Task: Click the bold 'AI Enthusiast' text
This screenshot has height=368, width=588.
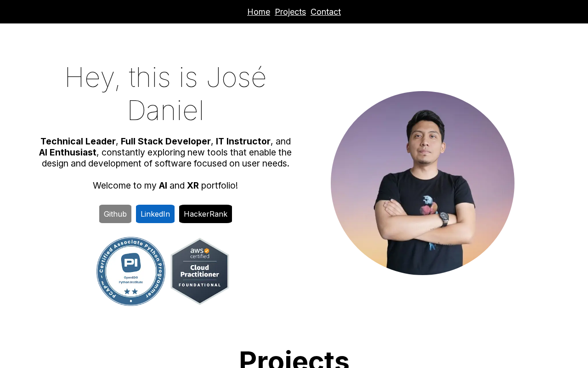Action: 68,152
